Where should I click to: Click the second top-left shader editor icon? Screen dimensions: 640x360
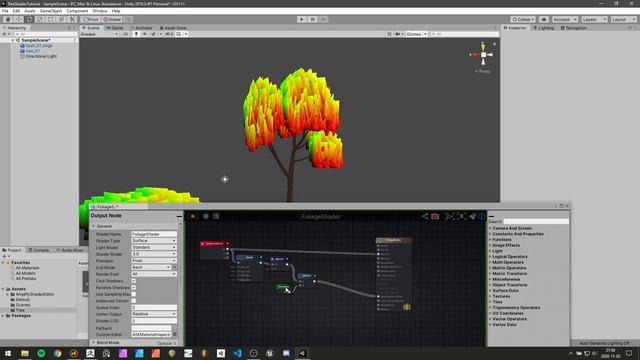[x=205, y=216]
